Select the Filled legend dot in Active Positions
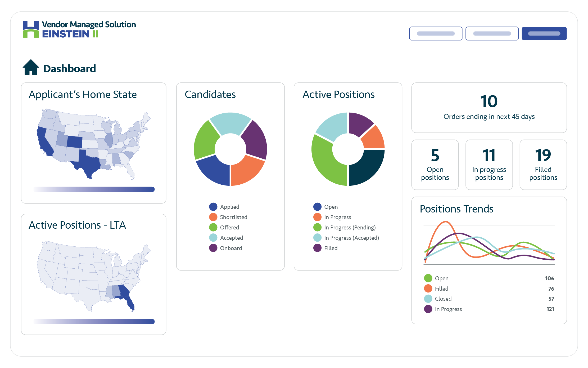 [x=317, y=248]
